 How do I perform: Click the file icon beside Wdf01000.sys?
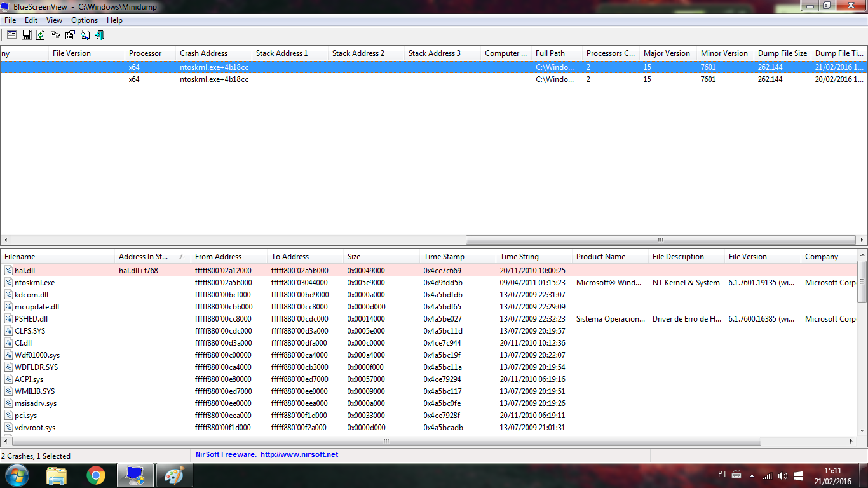[8, 355]
